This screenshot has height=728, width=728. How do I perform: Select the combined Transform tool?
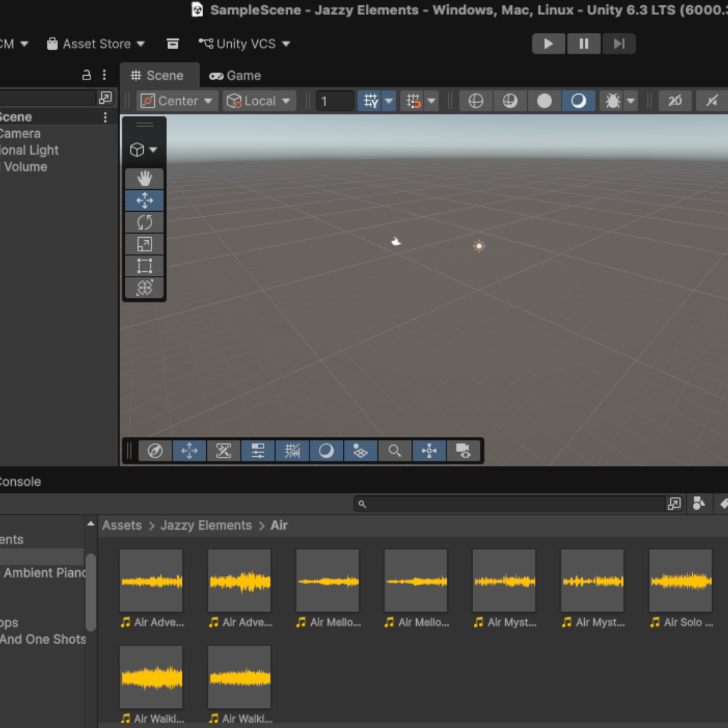pos(144,288)
